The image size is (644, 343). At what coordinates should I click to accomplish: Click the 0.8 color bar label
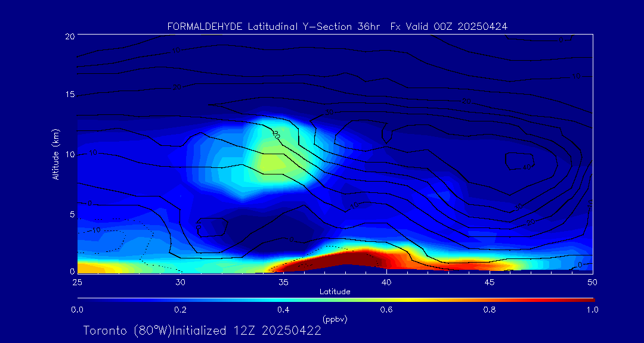click(490, 310)
